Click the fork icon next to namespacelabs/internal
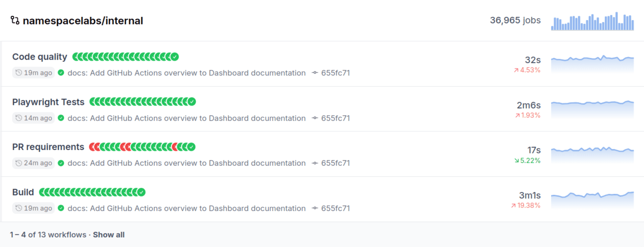Image resolution: width=644 pixels, height=247 pixels. coord(15,21)
